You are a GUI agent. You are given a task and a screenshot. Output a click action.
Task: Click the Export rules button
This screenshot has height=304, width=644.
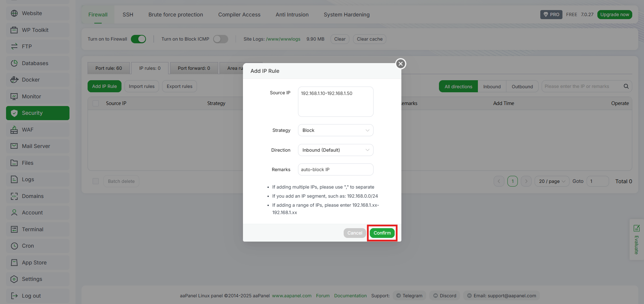click(x=180, y=86)
